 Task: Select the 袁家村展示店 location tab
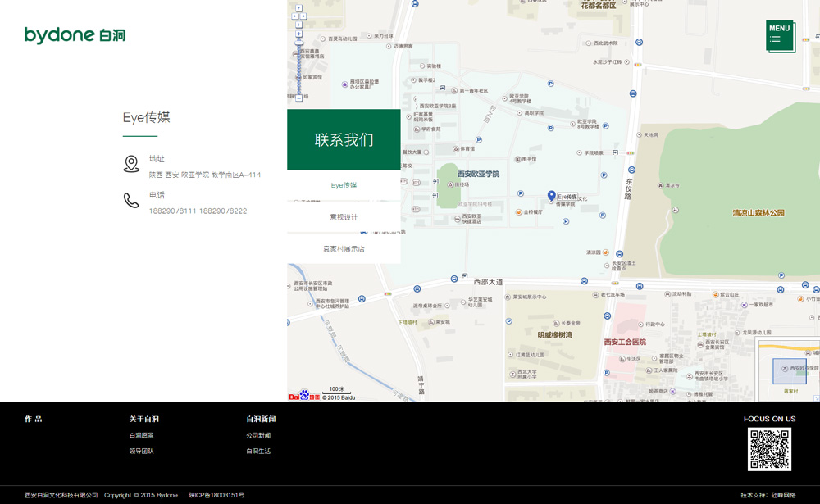point(344,249)
